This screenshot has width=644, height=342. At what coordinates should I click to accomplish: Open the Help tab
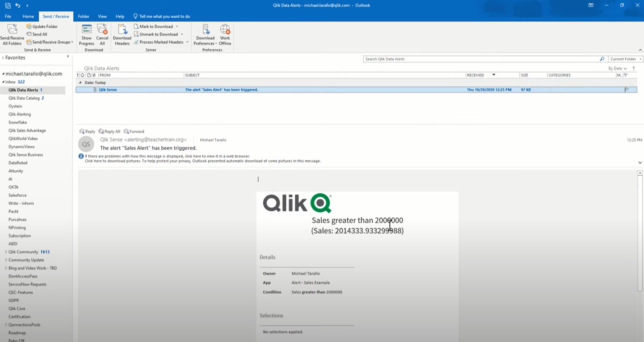point(120,16)
